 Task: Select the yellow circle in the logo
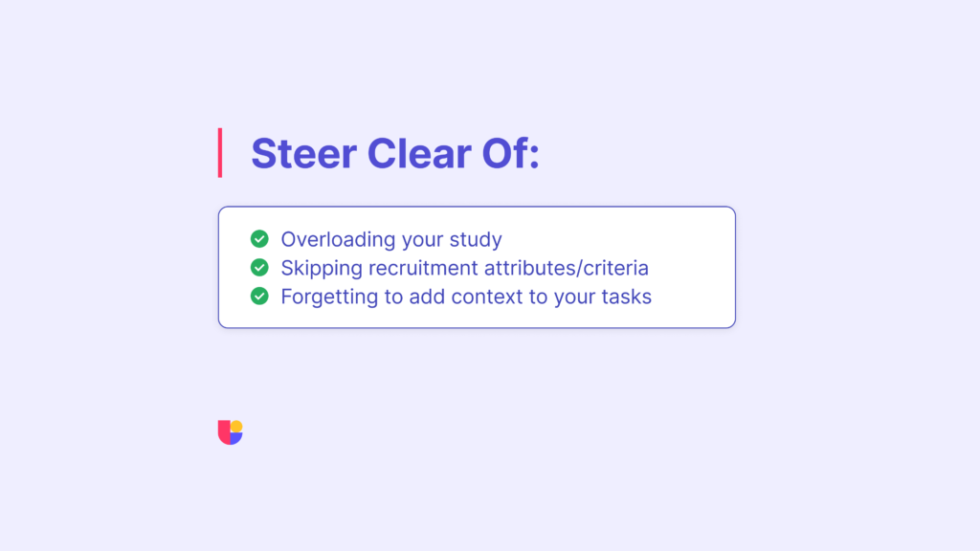[x=236, y=426]
